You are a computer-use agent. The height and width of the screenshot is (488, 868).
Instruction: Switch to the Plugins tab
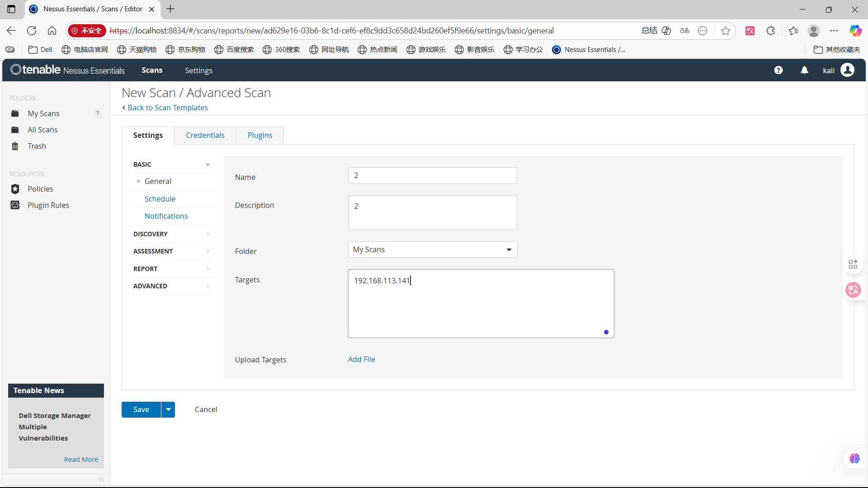[x=259, y=135]
